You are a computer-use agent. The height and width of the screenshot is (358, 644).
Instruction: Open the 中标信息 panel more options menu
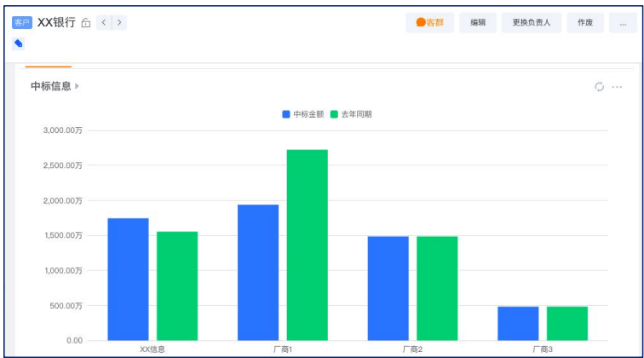(617, 87)
